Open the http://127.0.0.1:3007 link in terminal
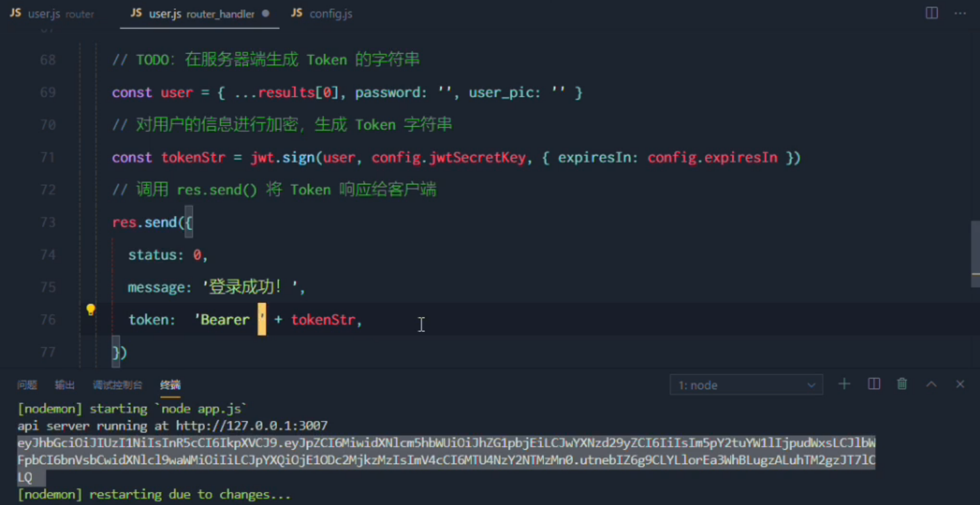The image size is (980, 505). tap(252, 426)
